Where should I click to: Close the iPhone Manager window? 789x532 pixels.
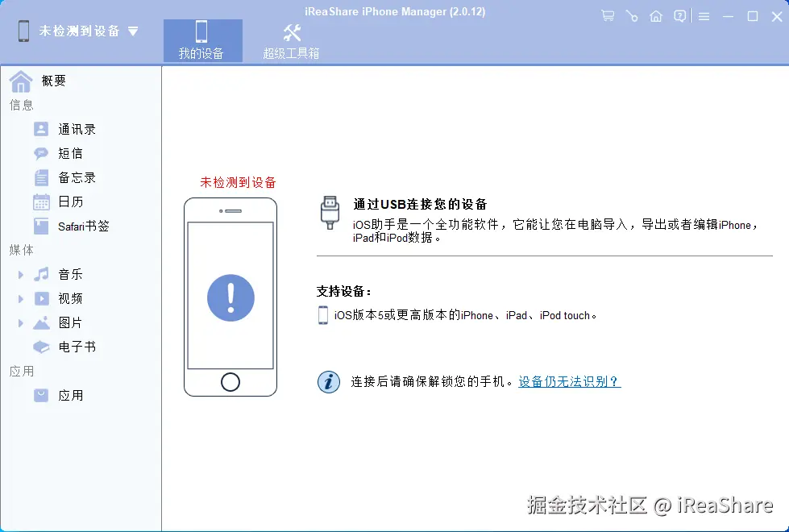pyautogui.click(x=777, y=17)
